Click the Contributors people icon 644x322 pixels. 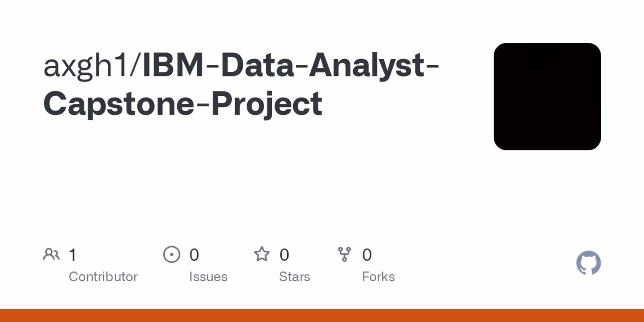51,255
